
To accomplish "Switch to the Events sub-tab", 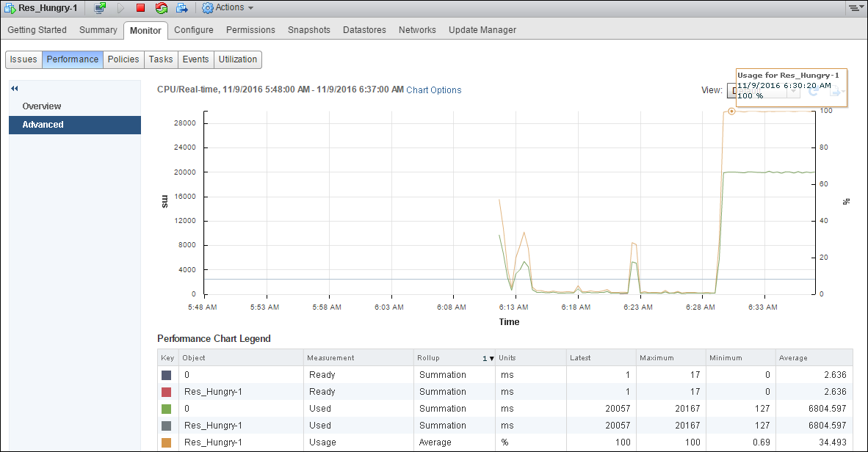I will coord(196,59).
